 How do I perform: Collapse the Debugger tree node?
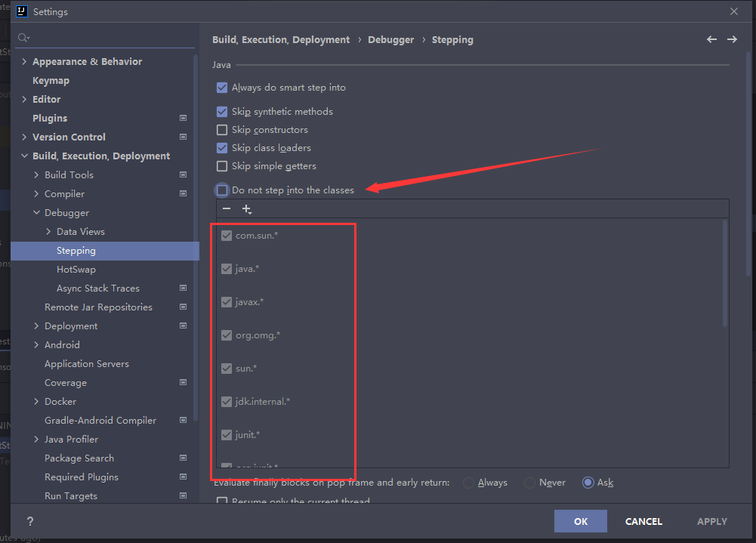pos(36,212)
